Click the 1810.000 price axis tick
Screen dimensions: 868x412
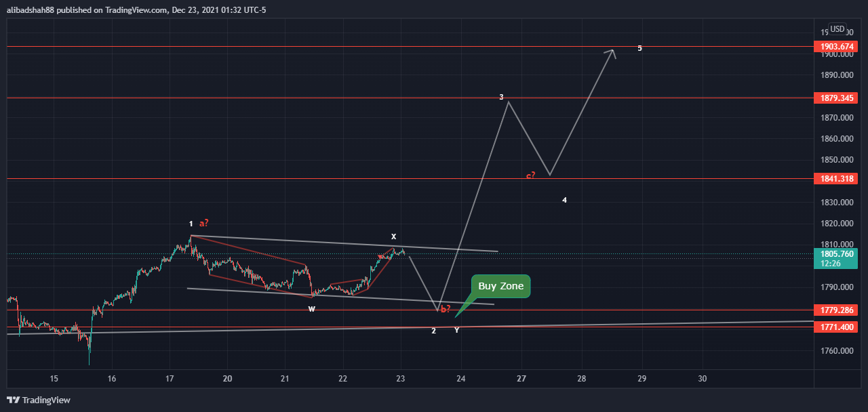[838, 245]
